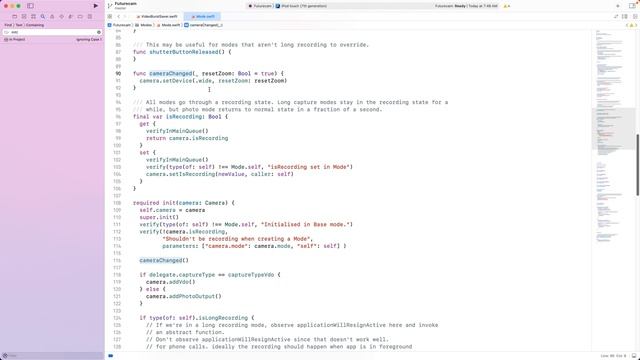
Task: Click the navigator filter field at bottom
Action: [x=52, y=356]
